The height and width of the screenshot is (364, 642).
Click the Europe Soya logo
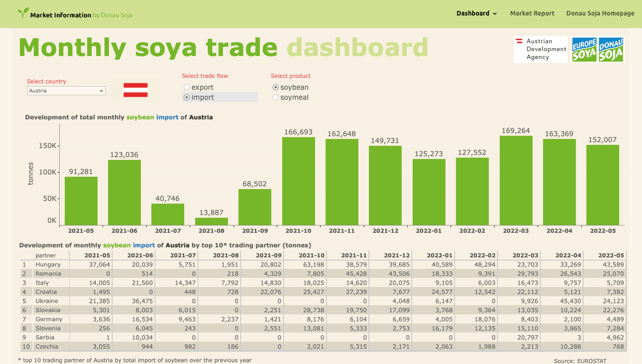584,49
